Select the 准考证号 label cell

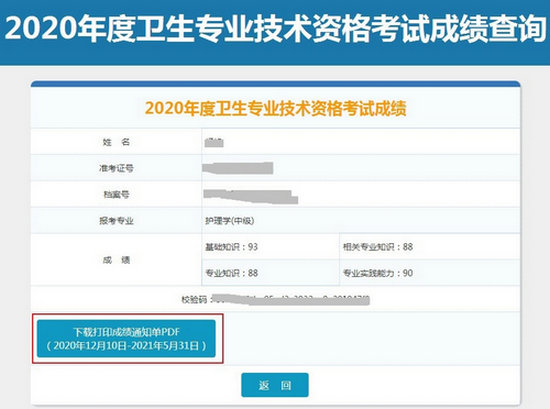tap(116, 168)
